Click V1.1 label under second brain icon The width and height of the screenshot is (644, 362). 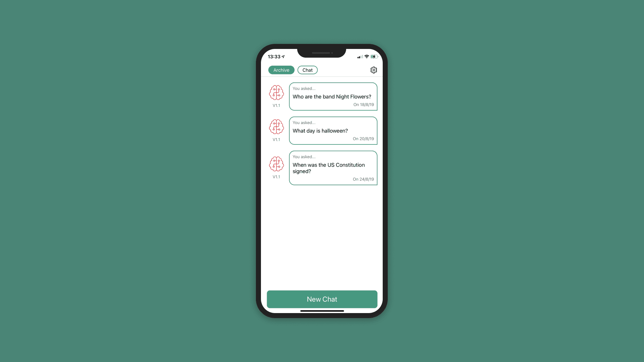(276, 140)
